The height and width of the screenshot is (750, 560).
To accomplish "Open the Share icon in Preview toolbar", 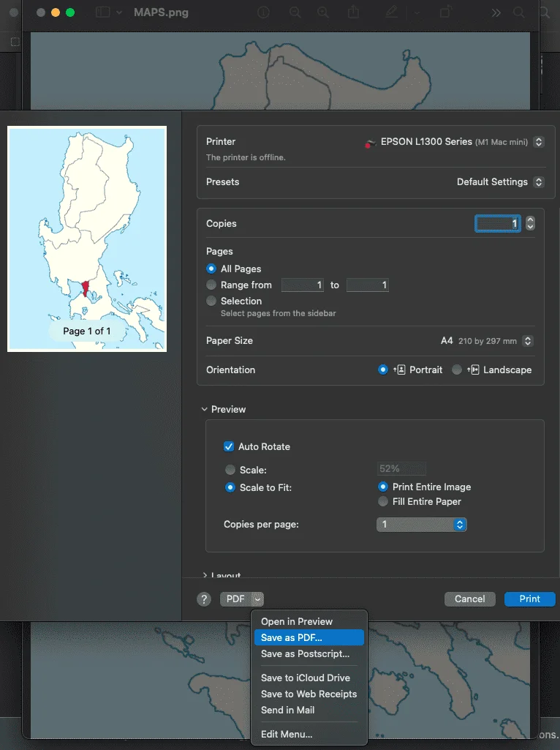I will [353, 12].
